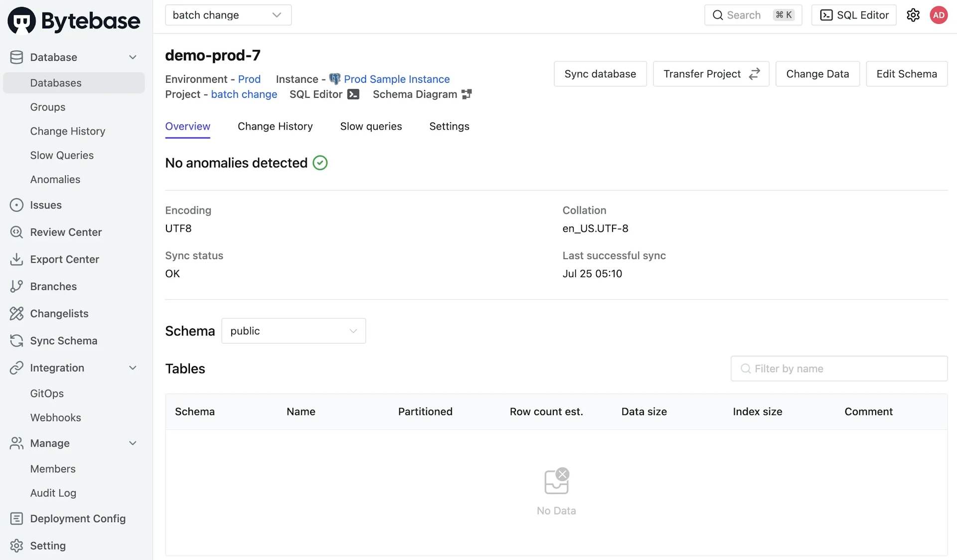Expand the Database section in sidebar
The width and height of the screenshot is (957, 560).
coord(133,57)
